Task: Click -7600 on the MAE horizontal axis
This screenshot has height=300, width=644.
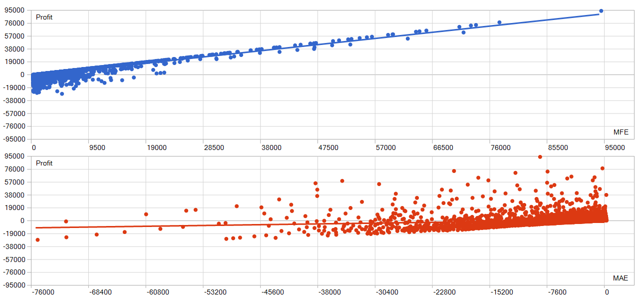Action: (558, 292)
